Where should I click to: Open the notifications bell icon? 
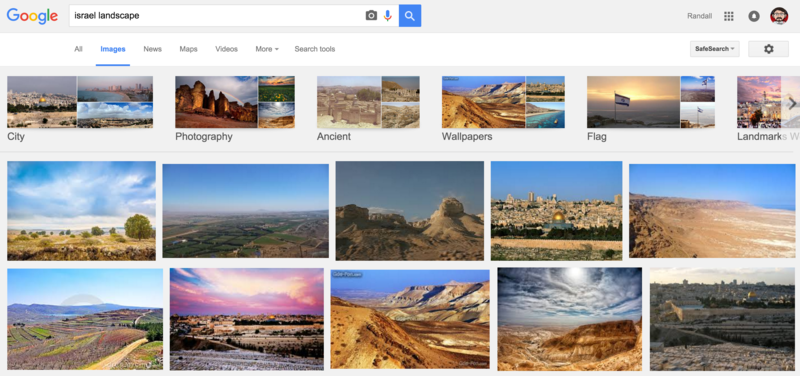(754, 16)
